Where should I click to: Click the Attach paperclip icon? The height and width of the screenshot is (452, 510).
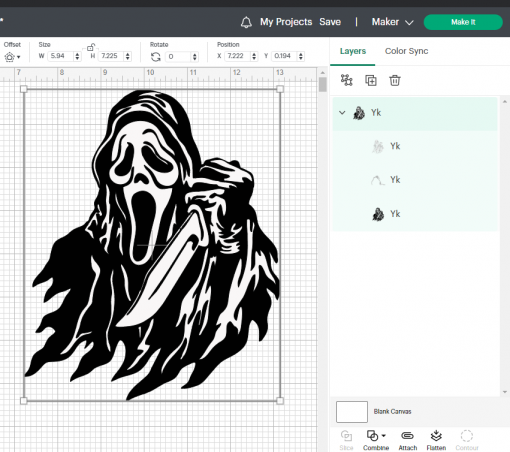(x=407, y=440)
